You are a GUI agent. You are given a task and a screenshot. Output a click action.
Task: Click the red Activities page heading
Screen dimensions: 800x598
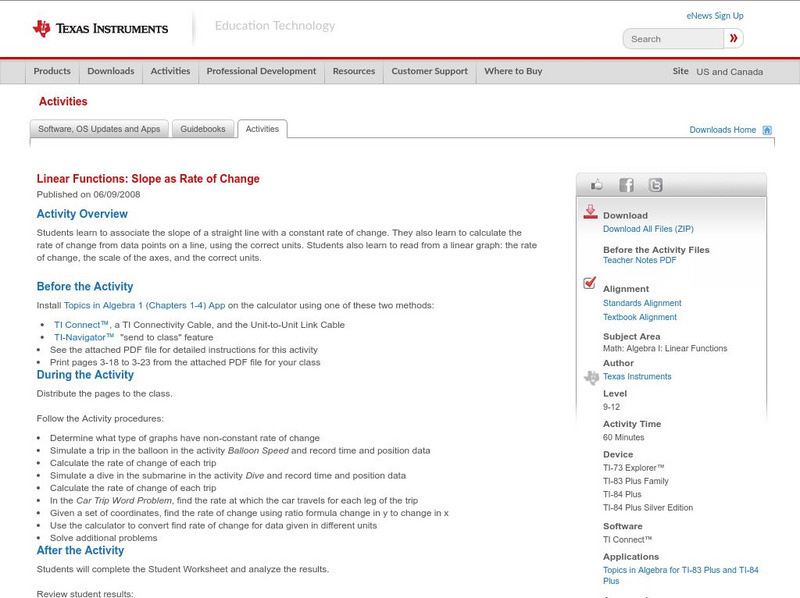pyautogui.click(x=63, y=102)
